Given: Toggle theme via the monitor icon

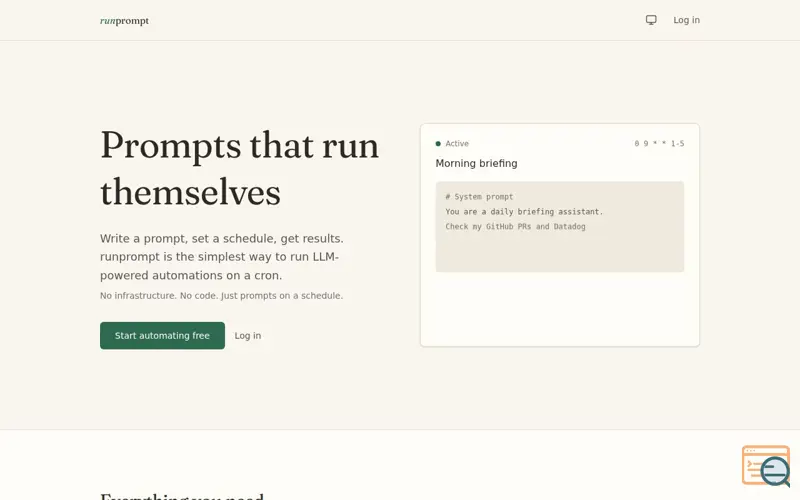Looking at the screenshot, I should click(x=651, y=20).
